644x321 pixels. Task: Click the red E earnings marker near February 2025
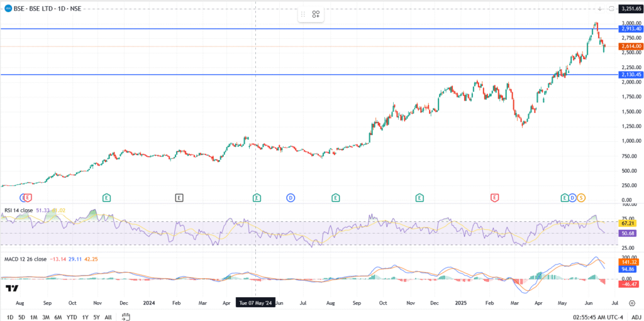coord(495,198)
